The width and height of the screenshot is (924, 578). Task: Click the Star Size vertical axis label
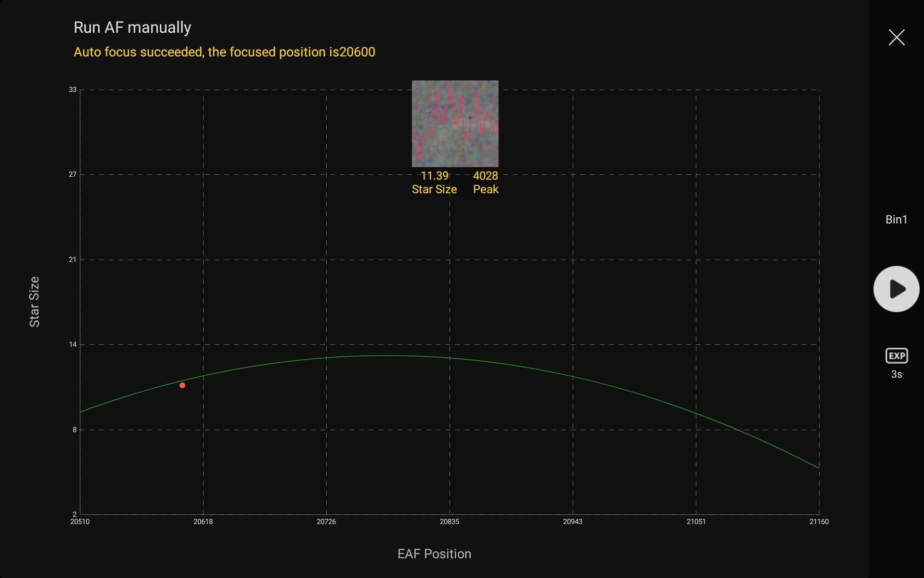coord(34,302)
